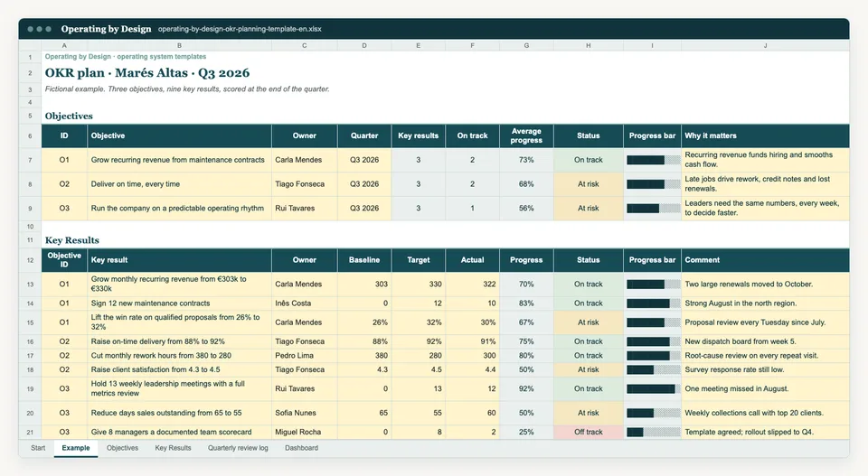Click the file name in the title bar

(240, 29)
